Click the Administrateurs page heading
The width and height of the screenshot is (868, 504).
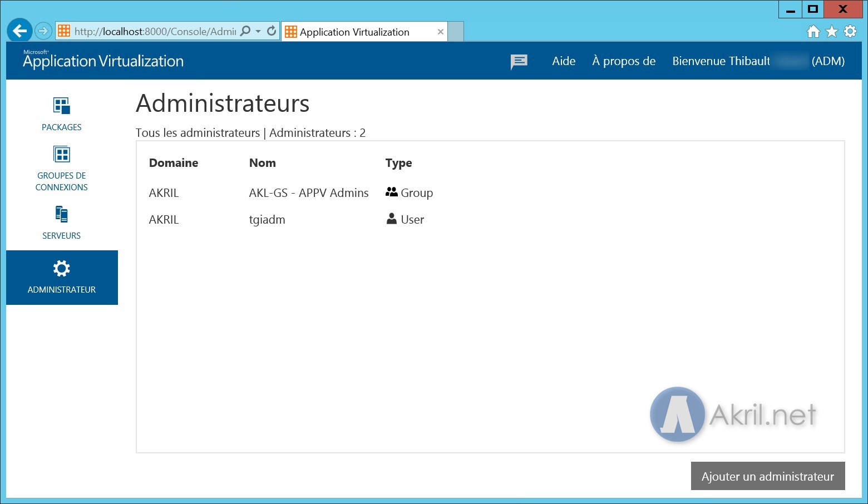point(223,103)
